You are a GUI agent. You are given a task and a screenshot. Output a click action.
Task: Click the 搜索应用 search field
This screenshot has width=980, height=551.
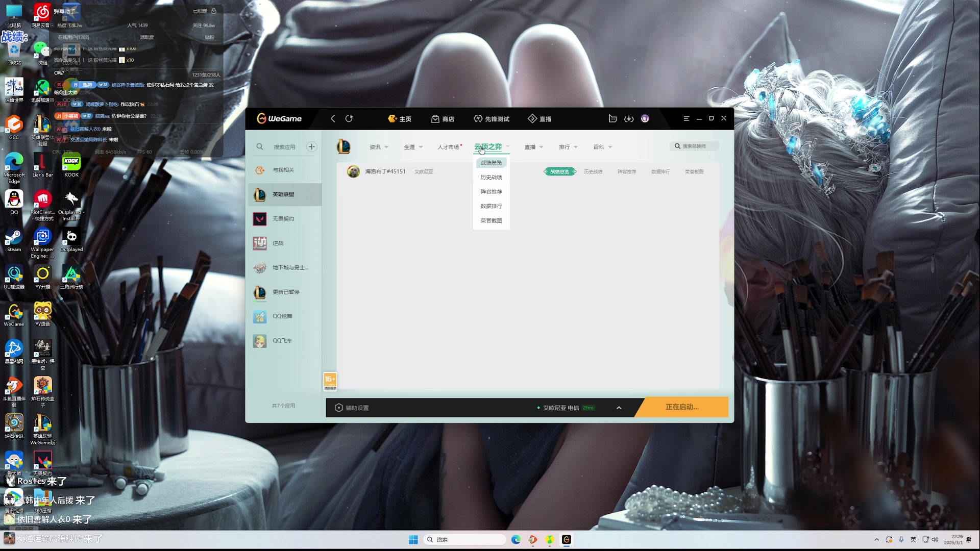tap(284, 147)
